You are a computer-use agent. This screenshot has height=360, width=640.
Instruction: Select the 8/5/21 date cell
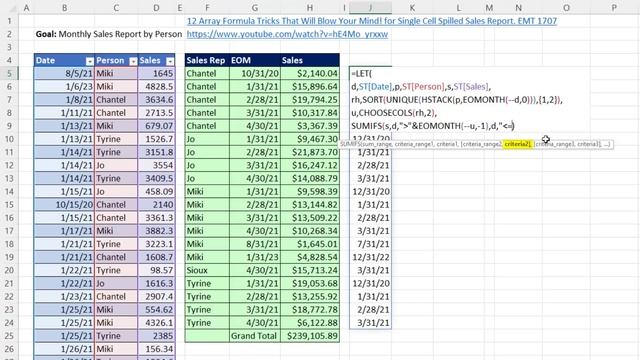coord(64,73)
